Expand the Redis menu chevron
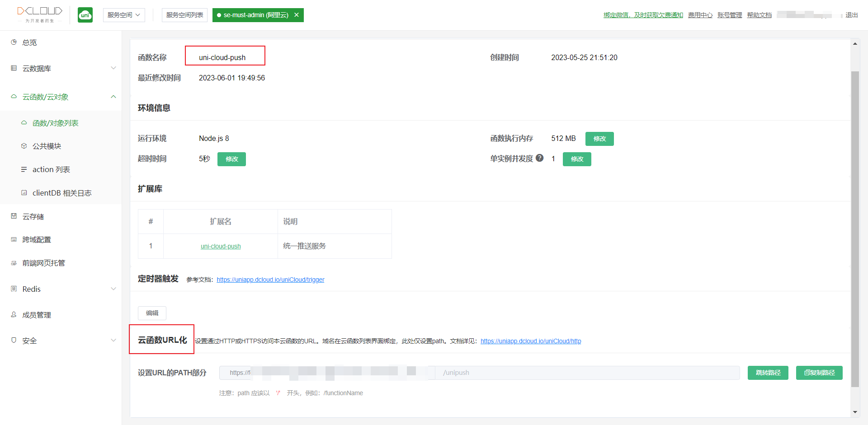This screenshot has height=425, width=868. pos(113,289)
